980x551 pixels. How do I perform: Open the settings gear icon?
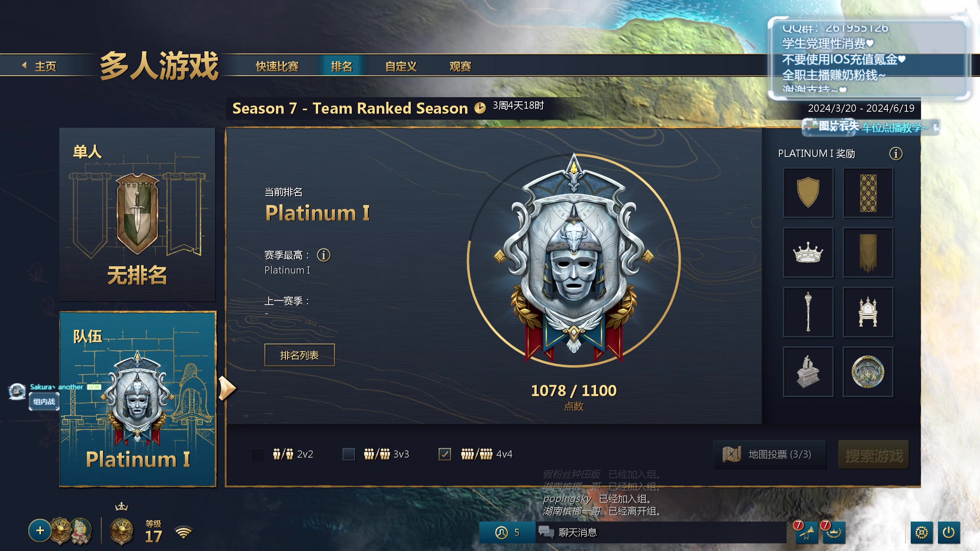click(x=921, y=532)
